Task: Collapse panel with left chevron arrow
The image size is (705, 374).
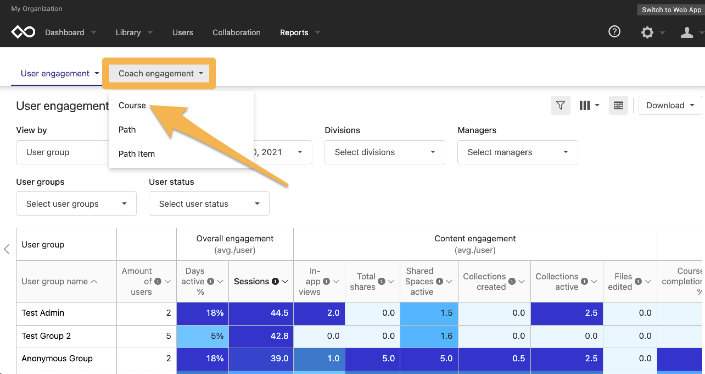Action: pyautogui.click(x=6, y=249)
